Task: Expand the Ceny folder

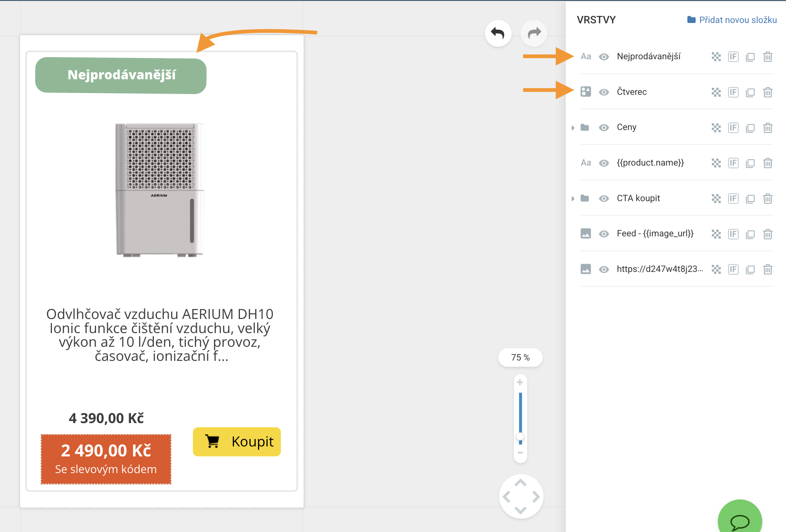Action: (x=573, y=128)
